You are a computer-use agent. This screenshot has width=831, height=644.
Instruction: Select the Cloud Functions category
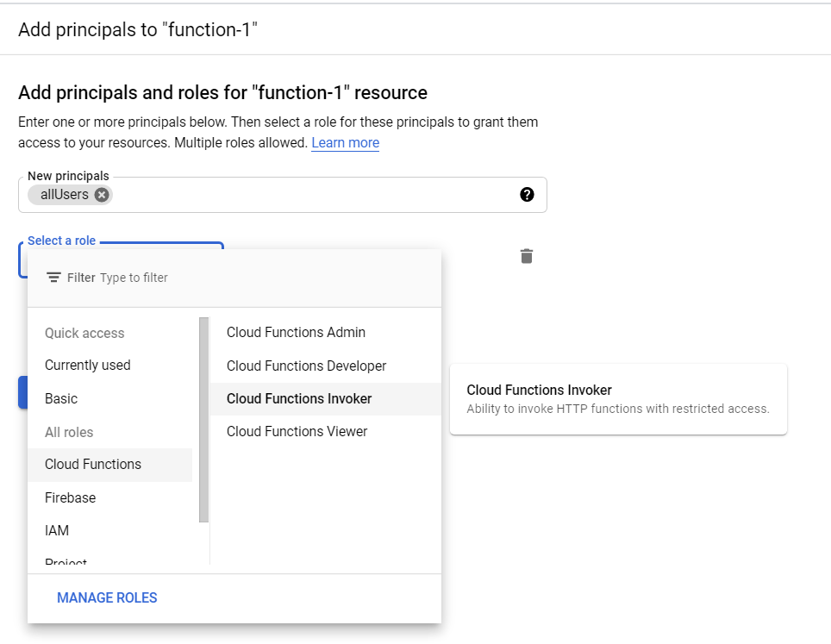coord(93,464)
